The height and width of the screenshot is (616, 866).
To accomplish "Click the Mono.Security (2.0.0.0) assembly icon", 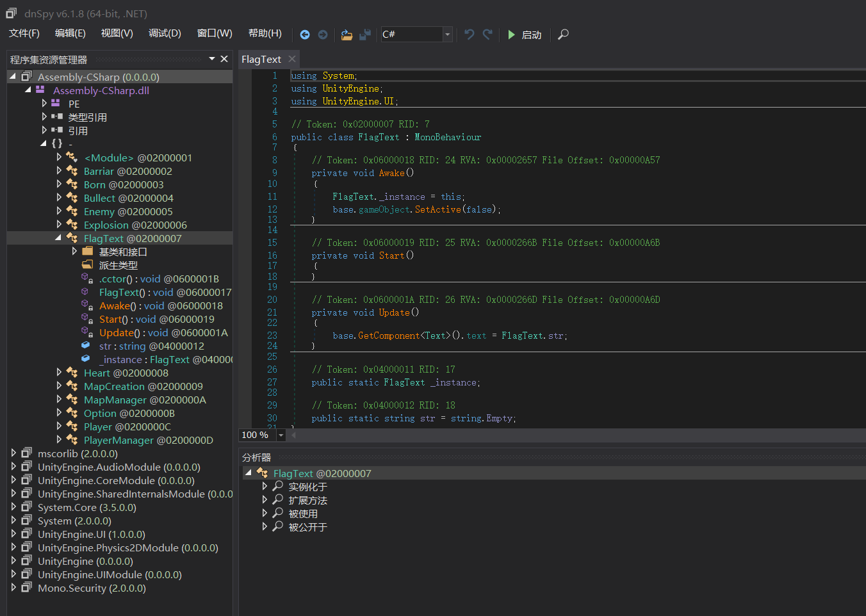I will coord(26,587).
